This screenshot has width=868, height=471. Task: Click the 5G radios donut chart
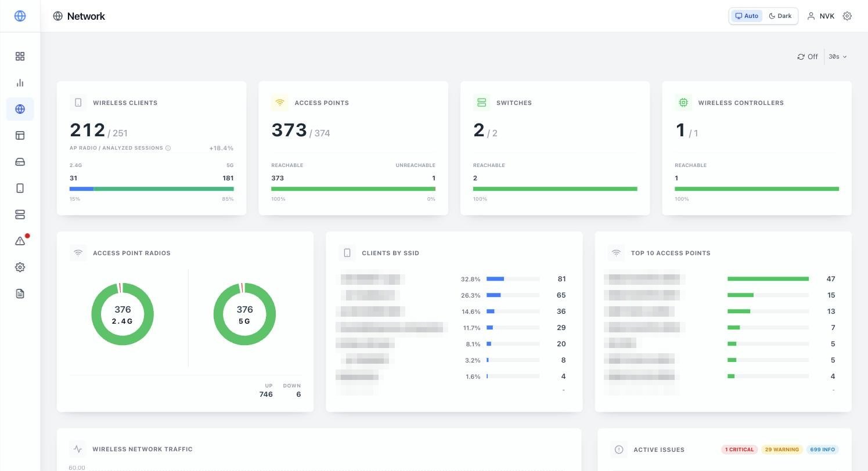point(244,314)
